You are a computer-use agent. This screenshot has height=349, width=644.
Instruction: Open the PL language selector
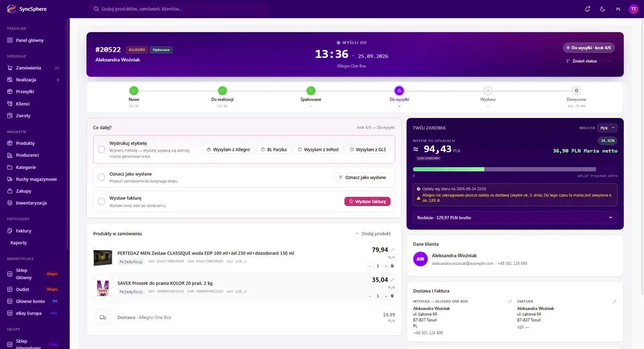coord(618,9)
